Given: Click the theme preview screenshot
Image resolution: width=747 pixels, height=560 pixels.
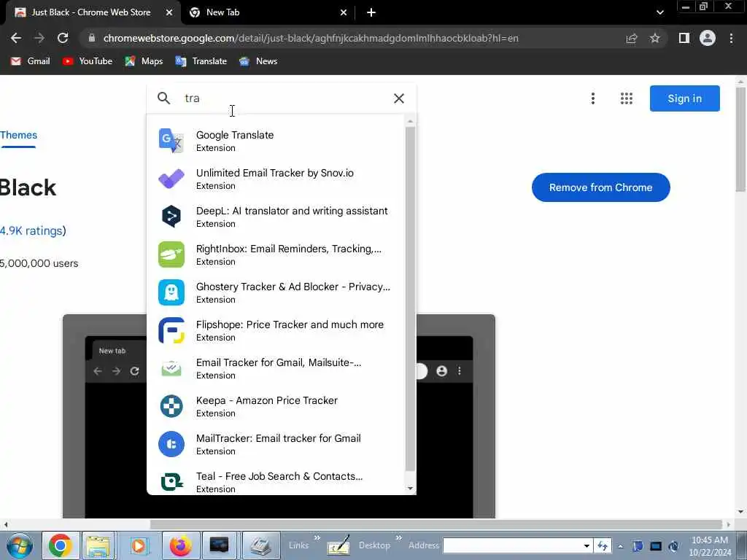Looking at the screenshot, I should coord(279,416).
